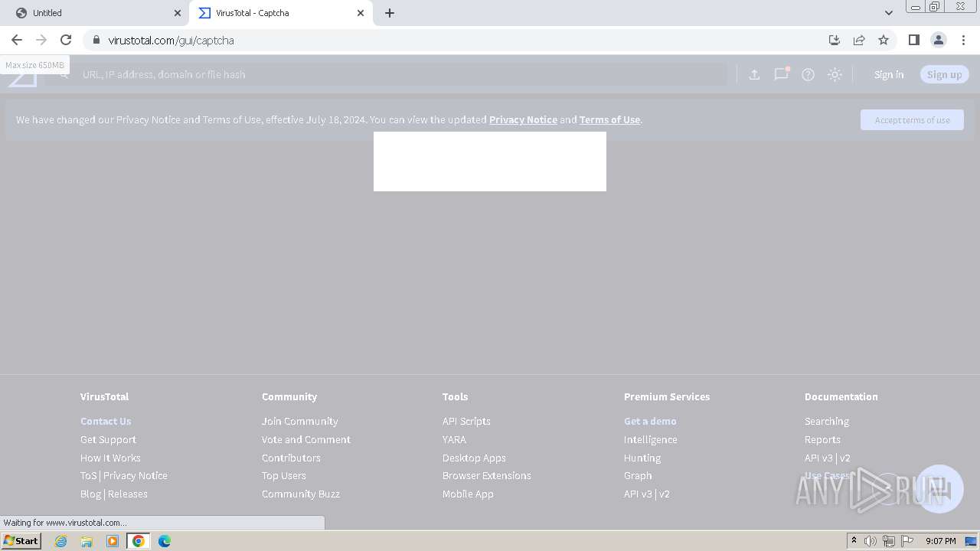Click Get a demo link

tap(650, 421)
